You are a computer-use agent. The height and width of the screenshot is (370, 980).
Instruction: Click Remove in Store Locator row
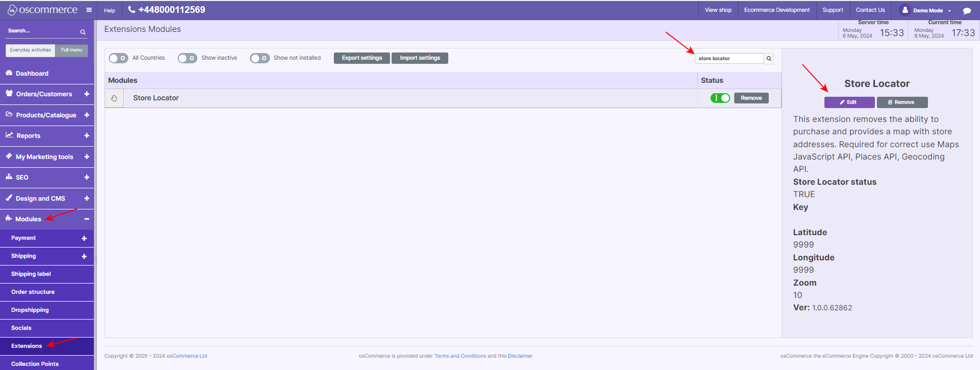pos(751,98)
